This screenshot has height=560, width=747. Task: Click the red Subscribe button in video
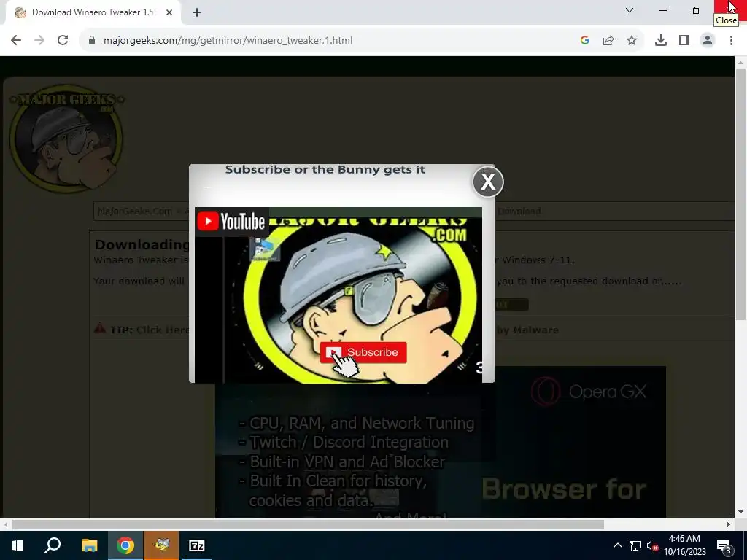(x=363, y=352)
